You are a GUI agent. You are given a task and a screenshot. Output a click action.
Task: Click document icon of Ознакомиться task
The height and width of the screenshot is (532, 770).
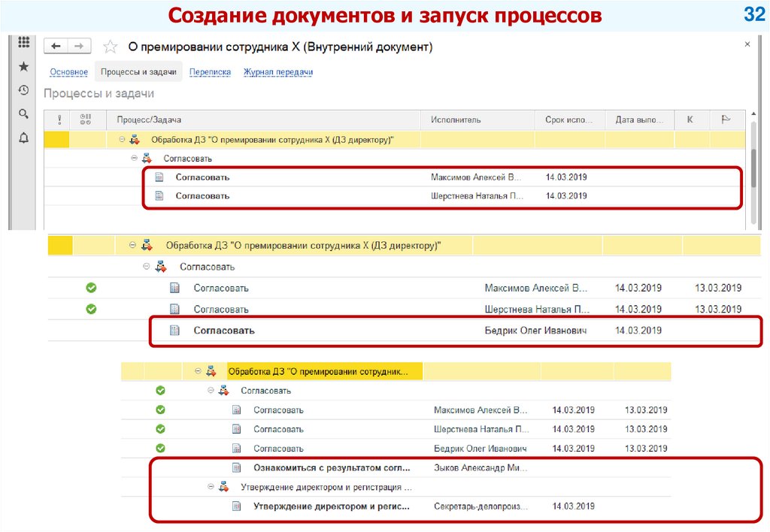click(237, 467)
